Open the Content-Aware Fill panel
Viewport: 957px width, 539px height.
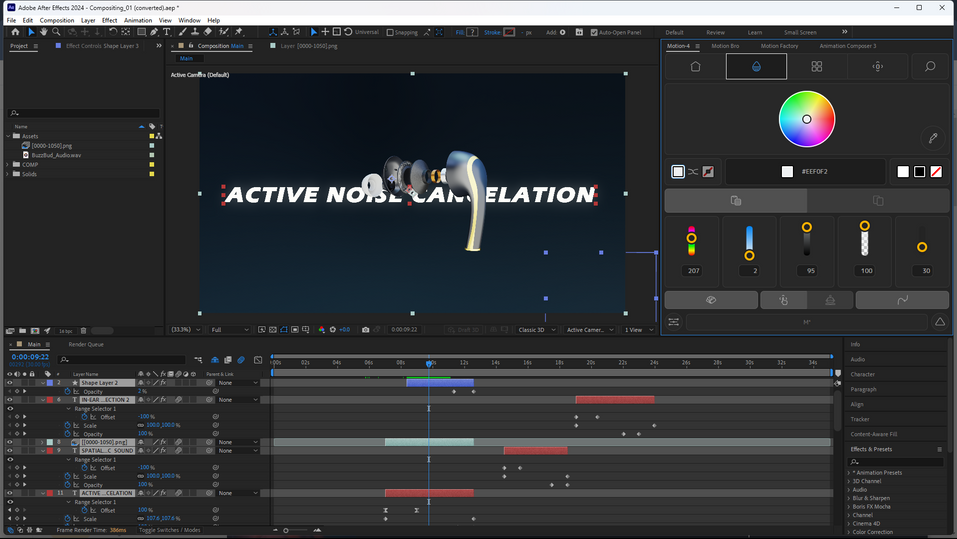(x=873, y=434)
